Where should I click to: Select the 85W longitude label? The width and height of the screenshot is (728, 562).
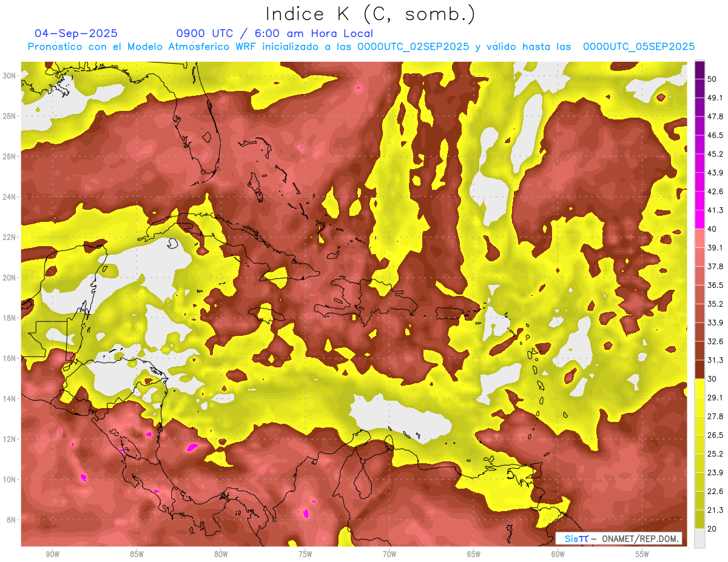[136, 554]
